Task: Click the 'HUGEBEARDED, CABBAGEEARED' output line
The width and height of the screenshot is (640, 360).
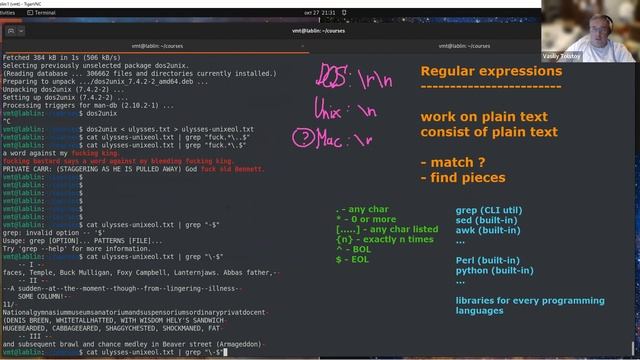Action: [x=112, y=328]
